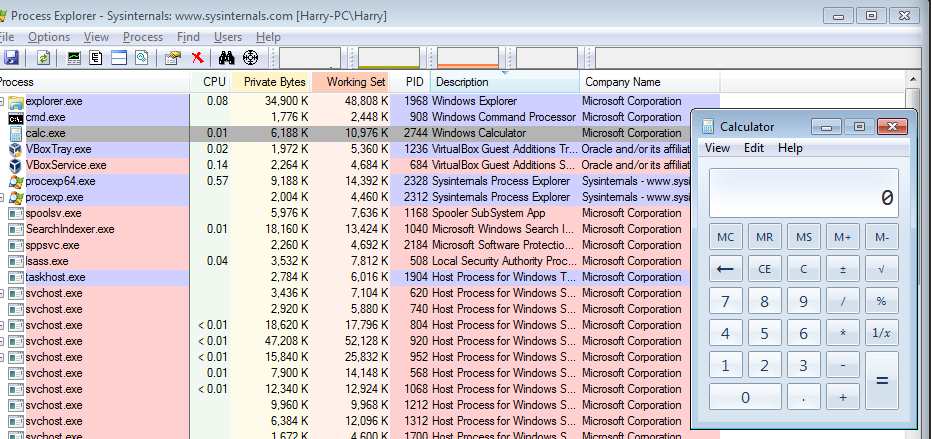Click the procexp64.exe process icon
931x439 pixels.
16,182
